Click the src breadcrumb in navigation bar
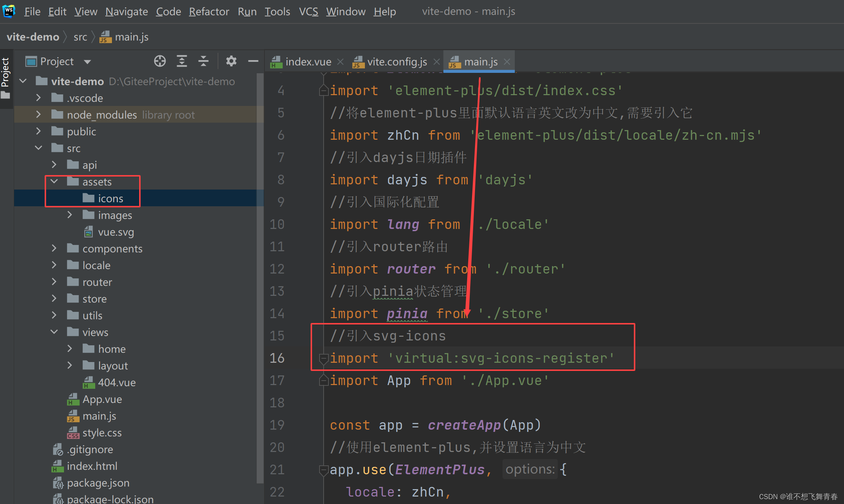The height and width of the screenshot is (504, 844). tap(80, 37)
